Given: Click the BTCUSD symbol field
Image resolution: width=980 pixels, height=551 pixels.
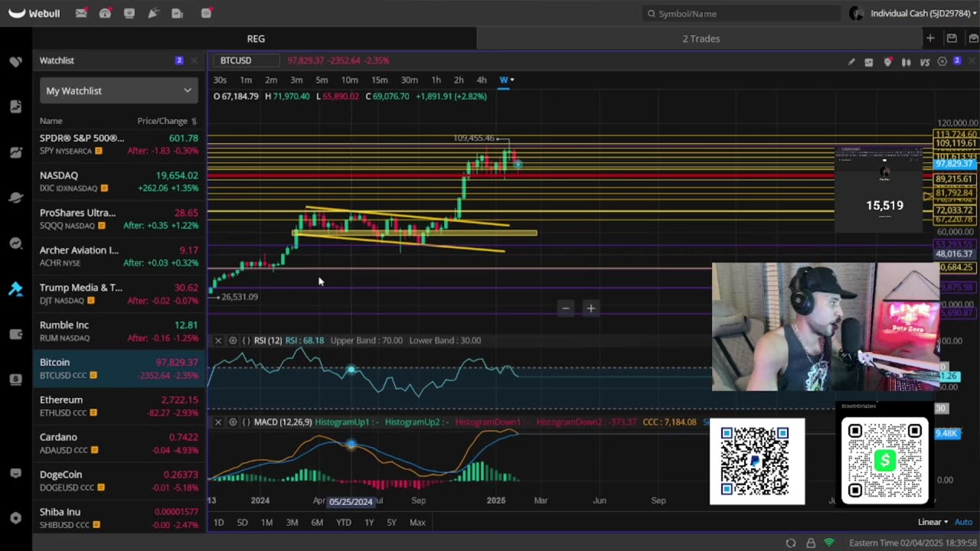Looking at the screenshot, I should coord(247,60).
